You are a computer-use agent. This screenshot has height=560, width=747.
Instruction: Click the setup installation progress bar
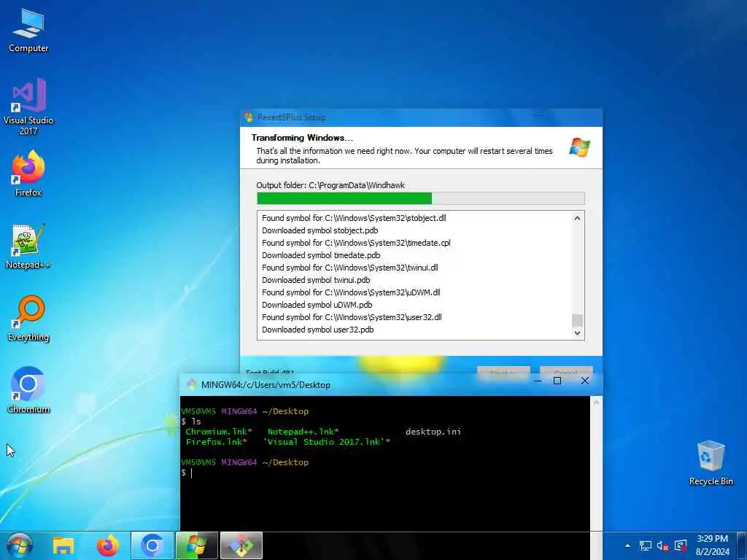(x=421, y=198)
